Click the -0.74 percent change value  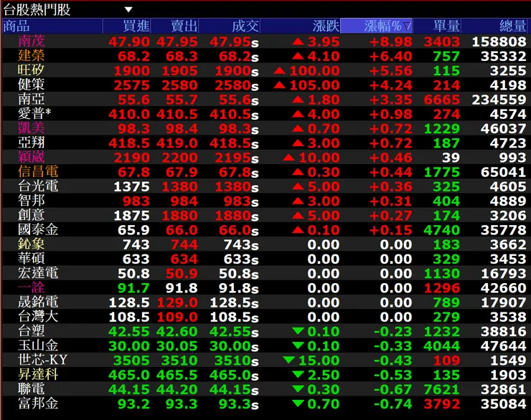[x=393, y=404]
